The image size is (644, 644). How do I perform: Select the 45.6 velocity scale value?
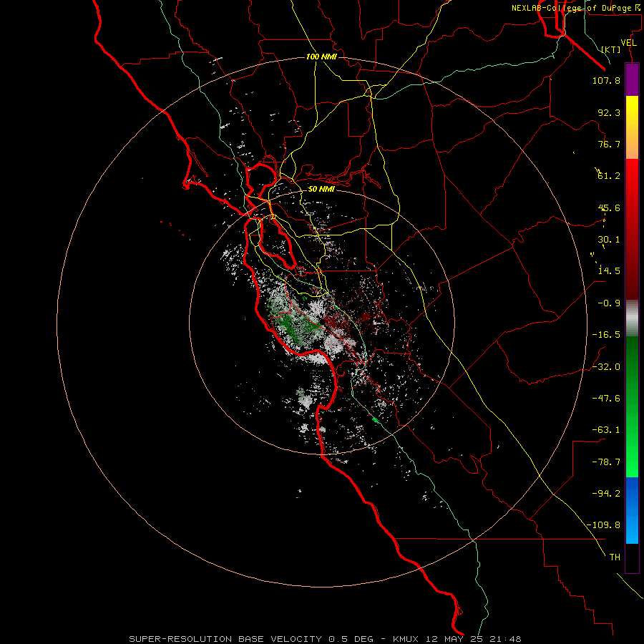click(x=609, y=208)
